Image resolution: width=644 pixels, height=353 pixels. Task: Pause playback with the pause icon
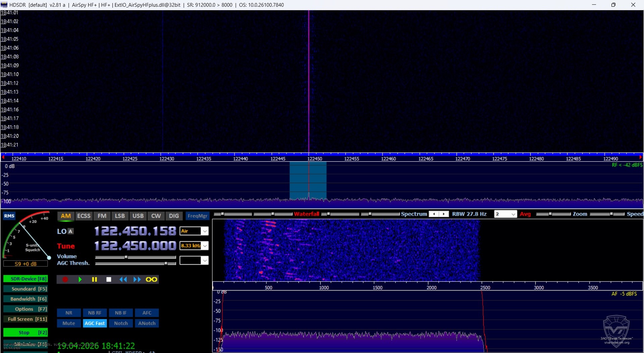pyautogui.click(x=94, y=279)
